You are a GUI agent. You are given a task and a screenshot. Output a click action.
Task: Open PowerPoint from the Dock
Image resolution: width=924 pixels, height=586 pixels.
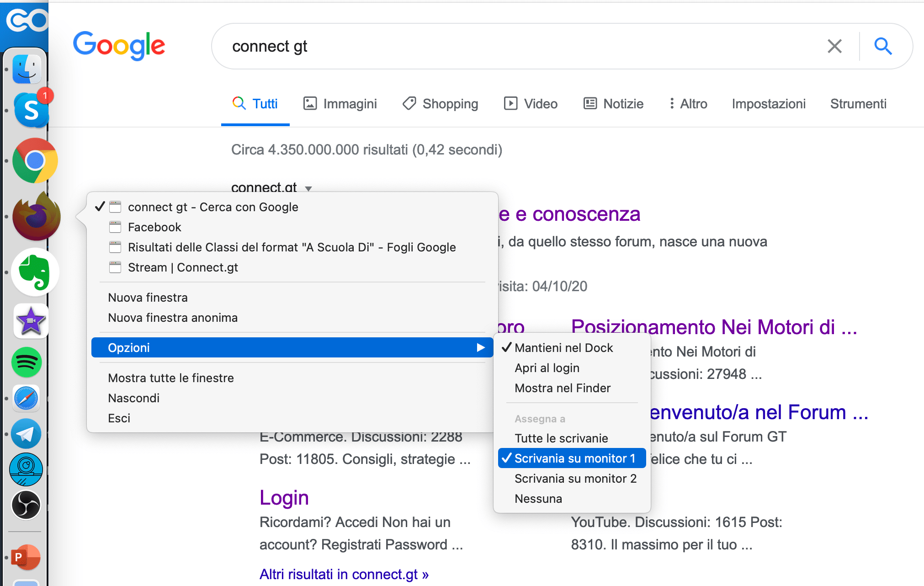26,557
